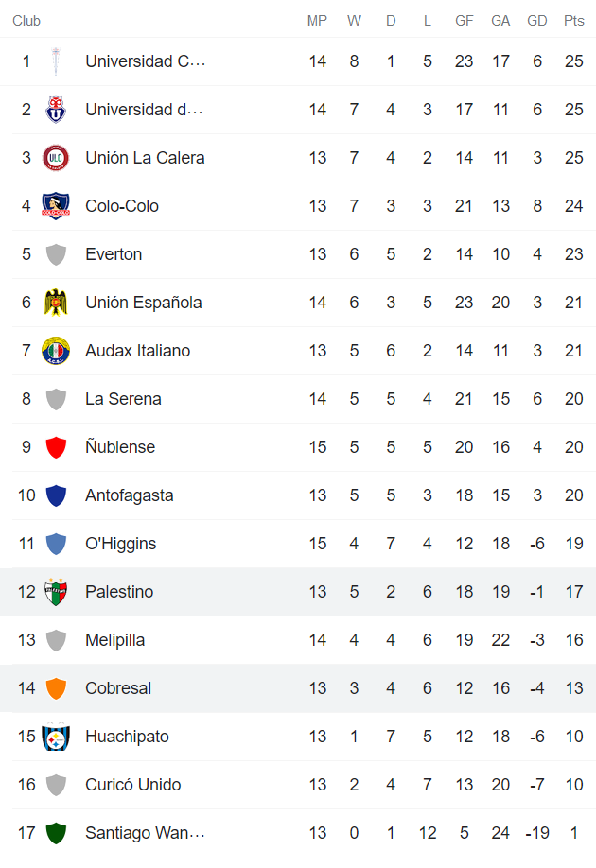Click the Universidad Católica club crest
This screenshot has height=868, width=596.
56,61
